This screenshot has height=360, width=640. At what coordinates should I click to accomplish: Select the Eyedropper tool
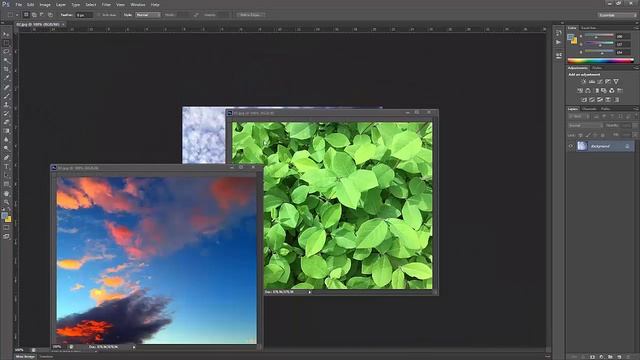point(6,78)
